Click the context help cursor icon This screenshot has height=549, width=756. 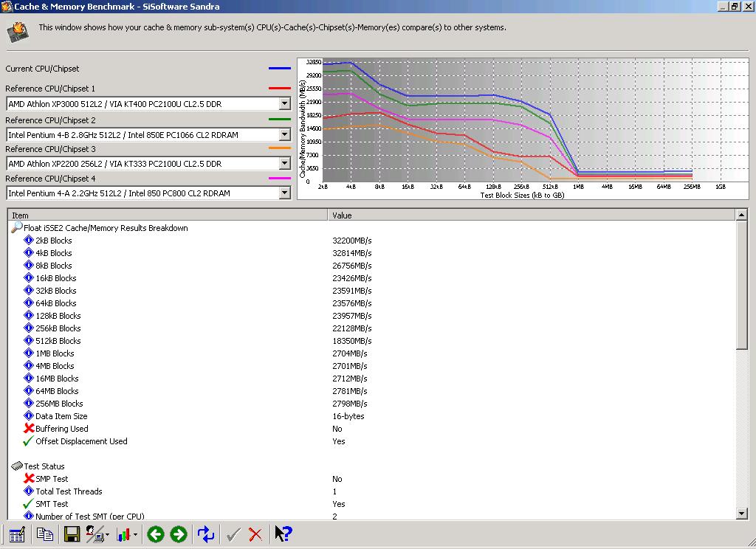click(283, 534)
